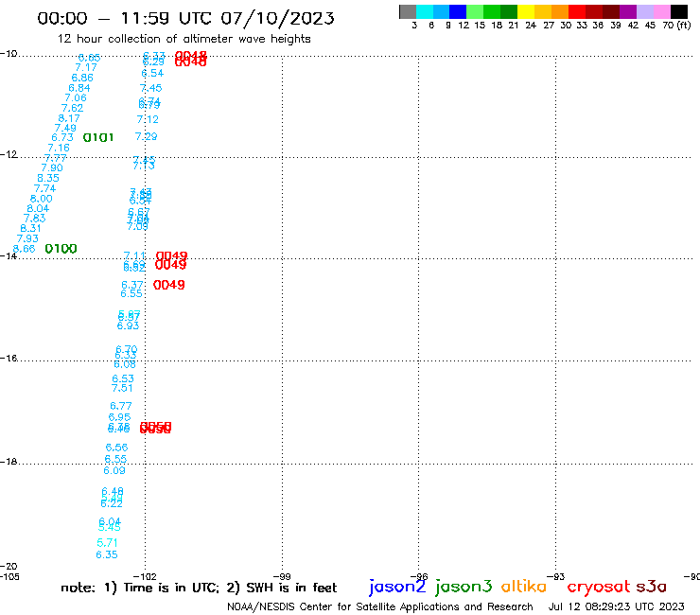Viewport: 700px width, 615px height.
Task: Select wave height value 6.53
Action: click(123, 379)
